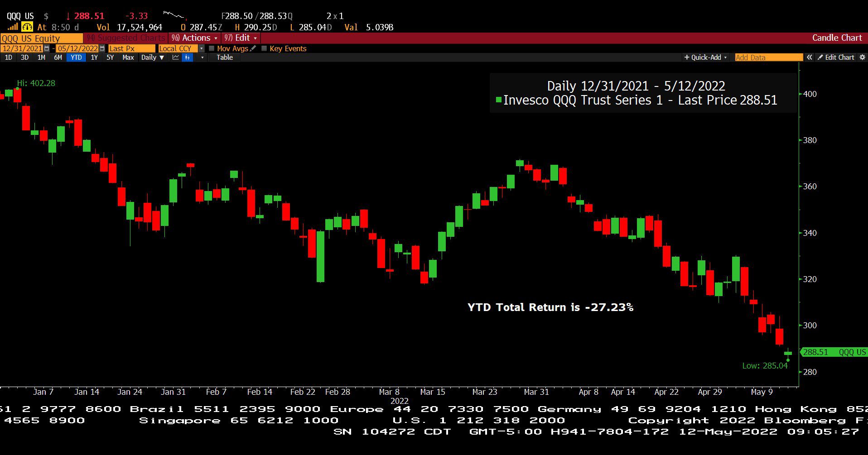This screenshot has width=868, height=455.
Task: Click the Last Px data field
Action: 131,48
